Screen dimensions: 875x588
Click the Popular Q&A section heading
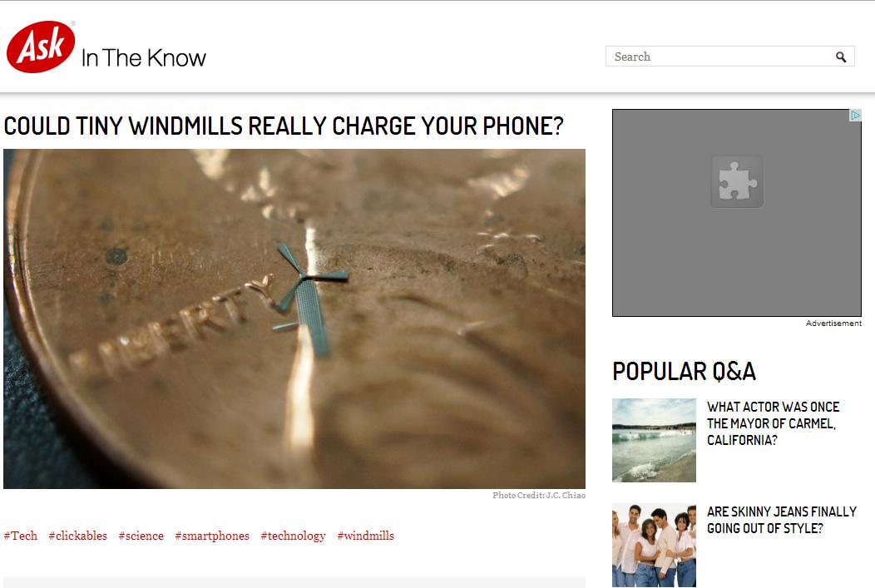tap(685, 372)
